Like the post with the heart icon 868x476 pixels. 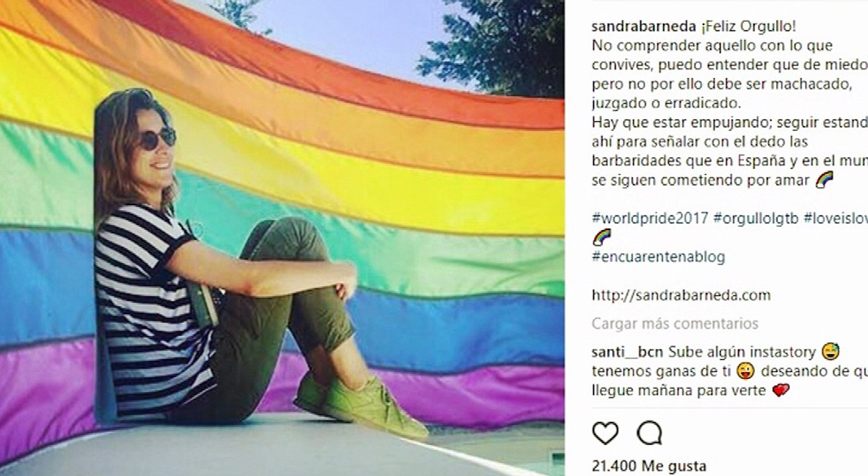coord(605,433)
